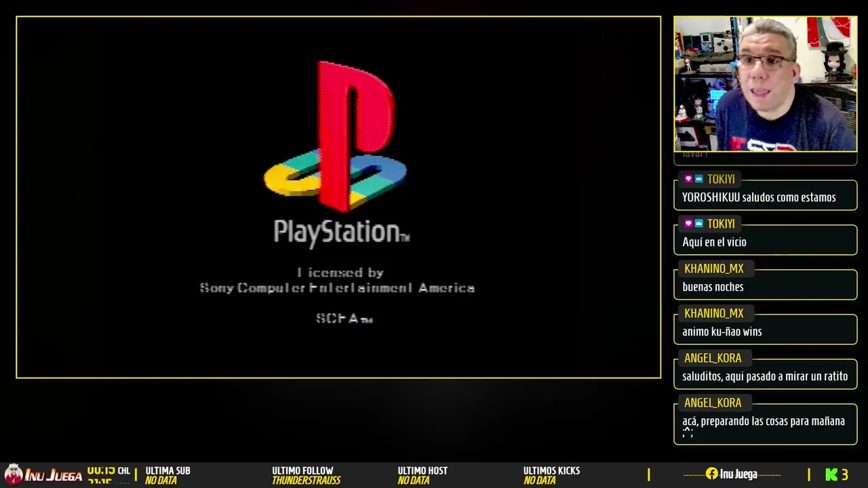Viewport: 868px width, 488px height.
Task: Click the blue crown badge on the YOROSHIKUU message
Action: click(698, 179)
